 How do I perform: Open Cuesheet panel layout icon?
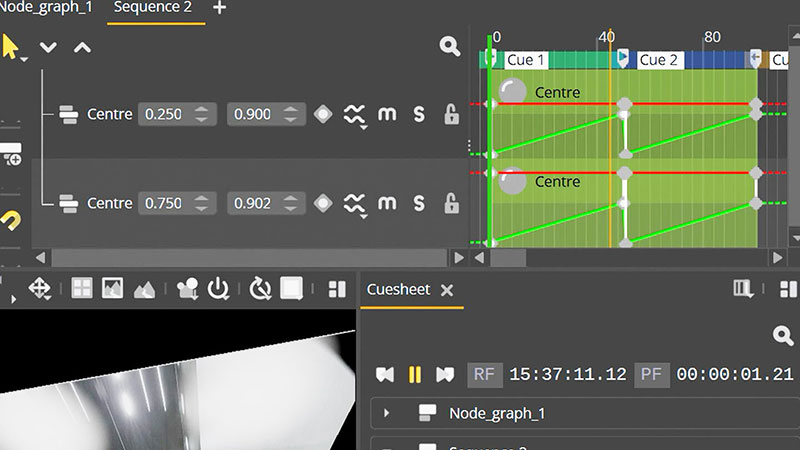[788, 289]
